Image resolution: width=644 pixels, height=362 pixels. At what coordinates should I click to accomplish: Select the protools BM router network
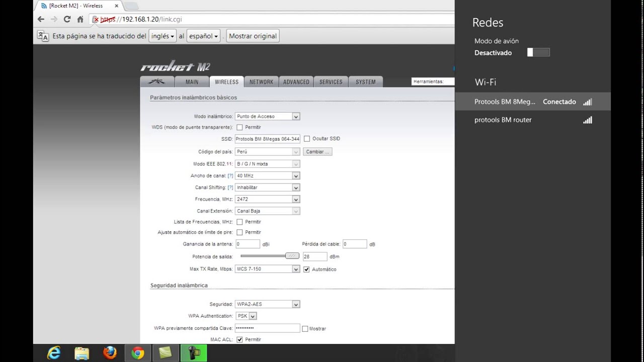tap(533, 120)
